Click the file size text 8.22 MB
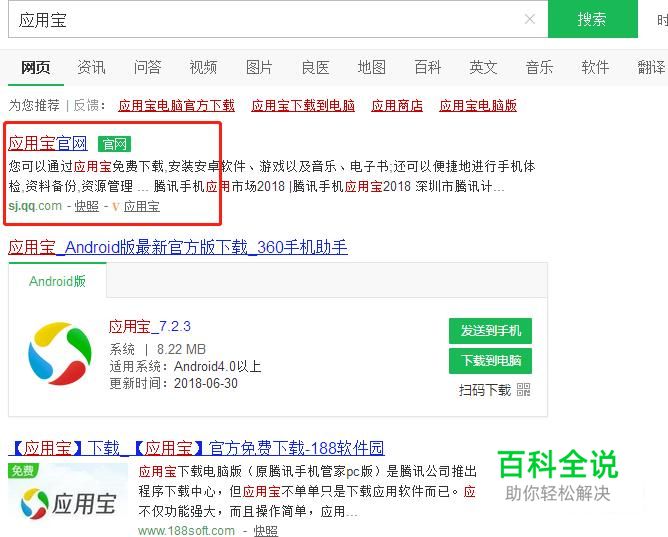The width and height of the screenshot is (668, 537). click(x=181, y=350)
